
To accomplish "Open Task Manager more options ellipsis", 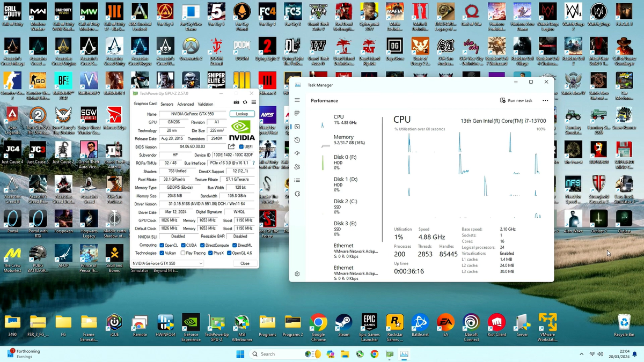I will (545, 100).
